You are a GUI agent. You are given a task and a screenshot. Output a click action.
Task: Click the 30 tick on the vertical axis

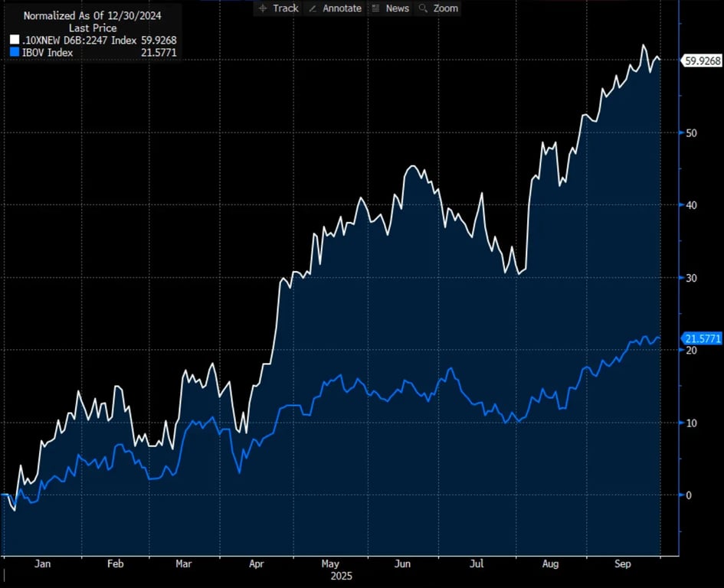[690, 277]
